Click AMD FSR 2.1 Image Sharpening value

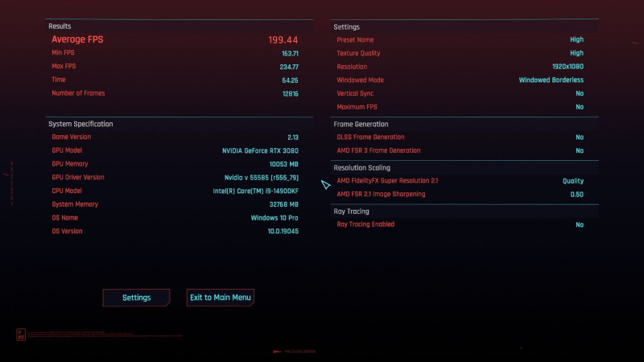click(x=576, y=195)
